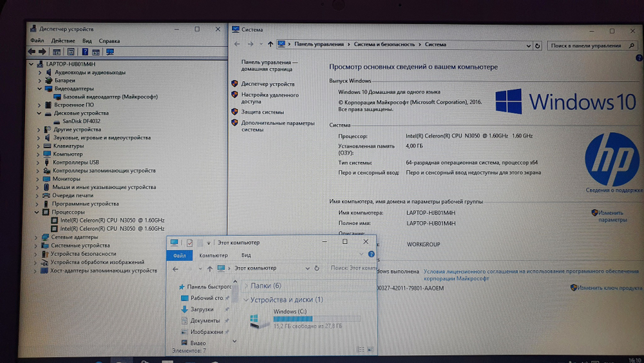Select Windows (C:) drive
644x363 pixels.
point(304,319)
